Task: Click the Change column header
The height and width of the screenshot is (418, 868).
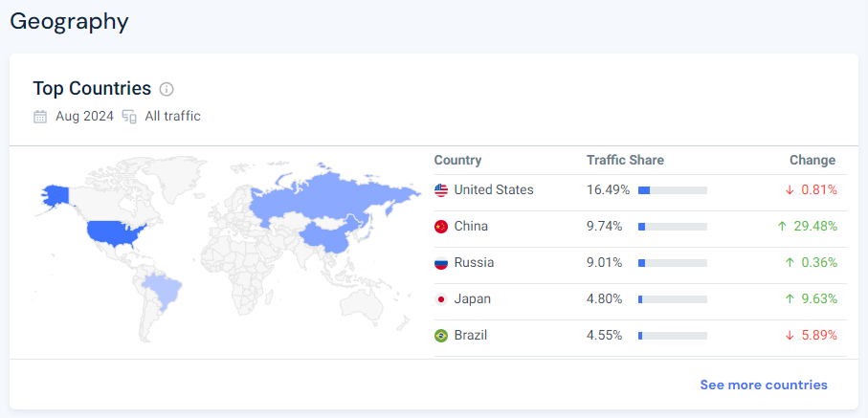Action: (812, 160)
